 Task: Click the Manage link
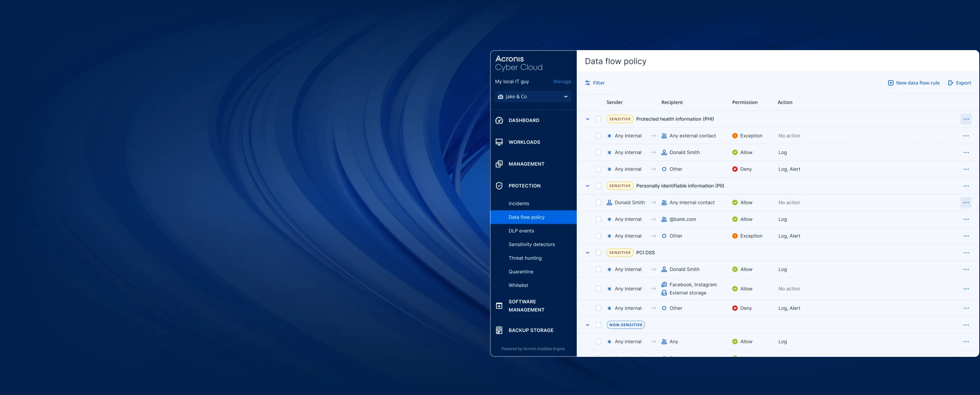562,82
